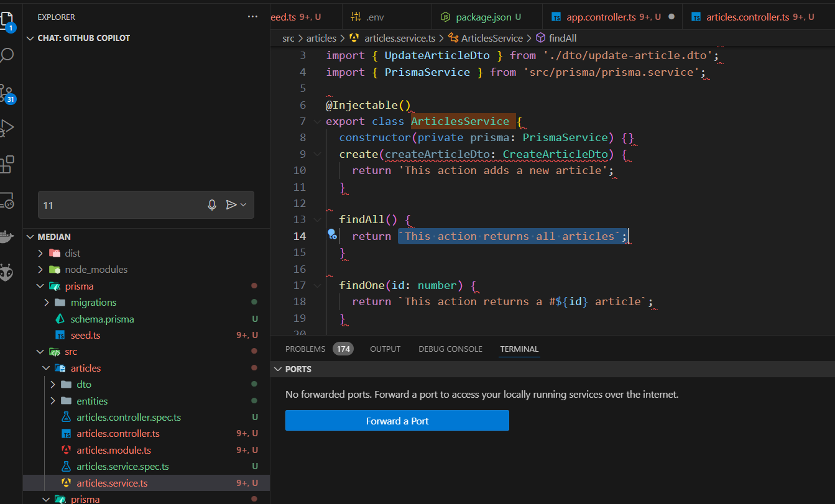Open the Explorer more actions ellipsis
835x504 pixels.
click(252, 17)
